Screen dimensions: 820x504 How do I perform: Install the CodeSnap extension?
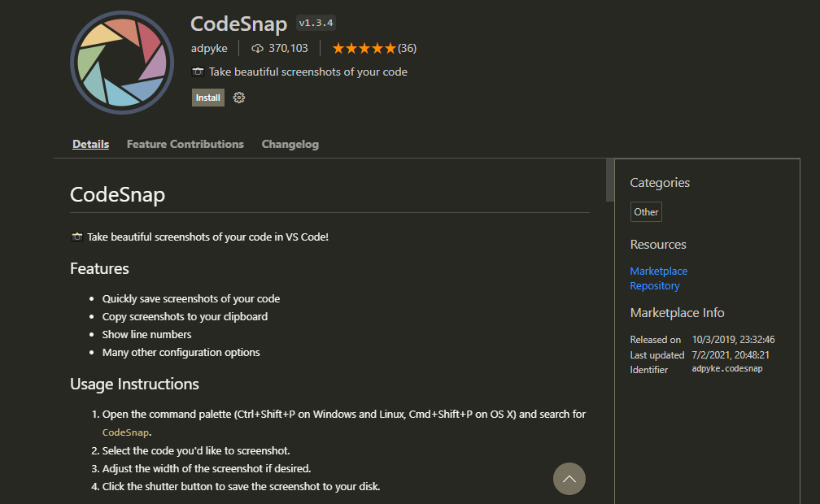tap(207, 97)
